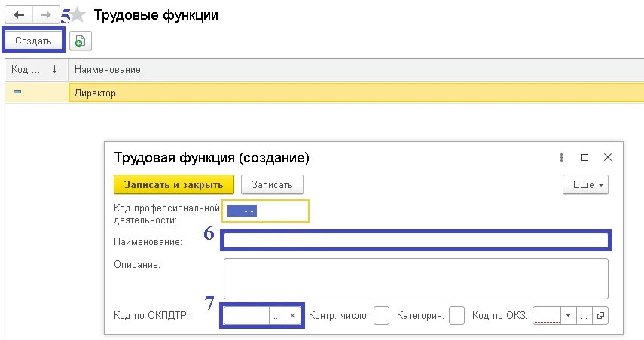The image size is (644, 340).
Task: Open selection list for Код по ОКПДТР
Action: 277,316
